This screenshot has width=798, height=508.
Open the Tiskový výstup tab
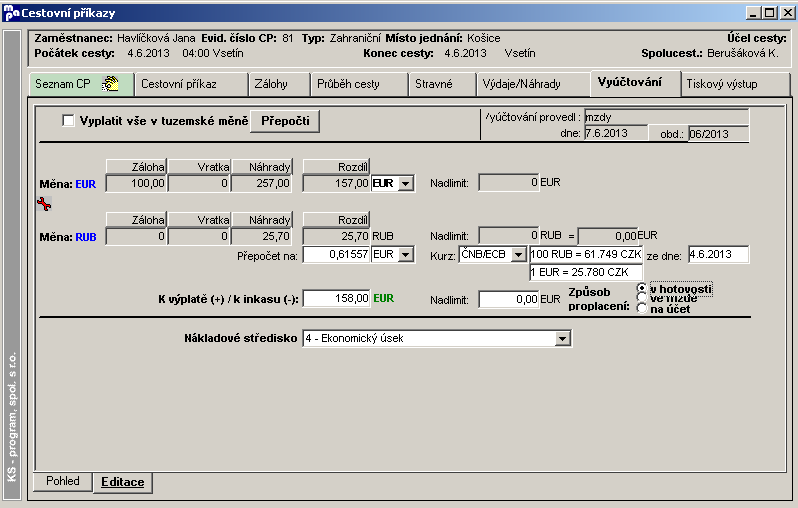pyautogui.click(x=735, y=84)
